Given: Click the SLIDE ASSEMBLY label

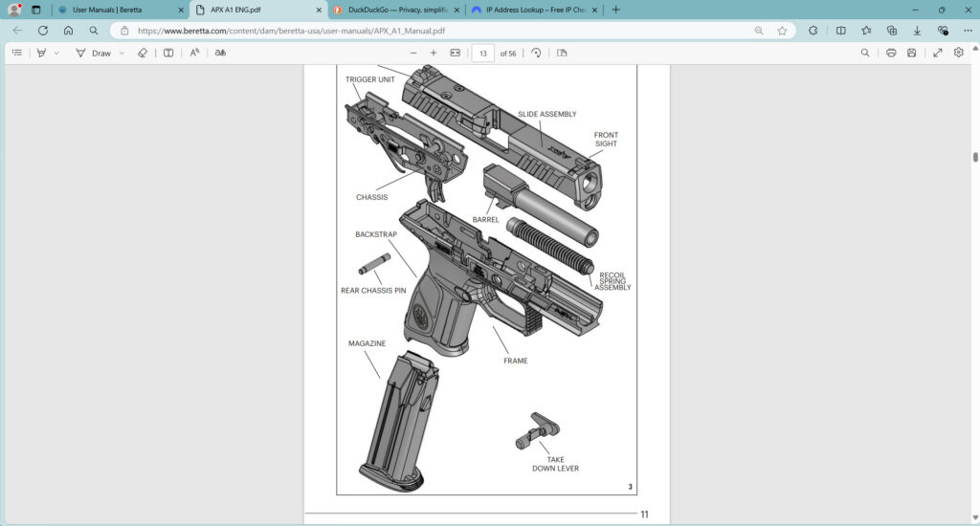Looking at the screenshot, I should point(546,114).
